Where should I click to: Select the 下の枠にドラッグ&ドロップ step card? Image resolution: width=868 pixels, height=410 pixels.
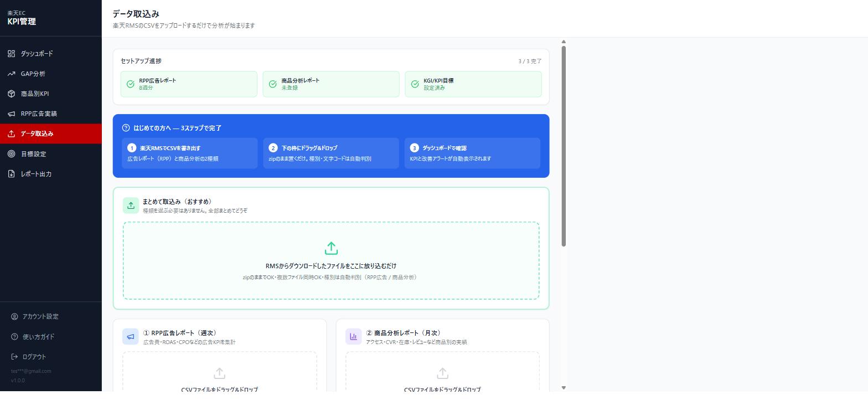(x=331, y=153)
